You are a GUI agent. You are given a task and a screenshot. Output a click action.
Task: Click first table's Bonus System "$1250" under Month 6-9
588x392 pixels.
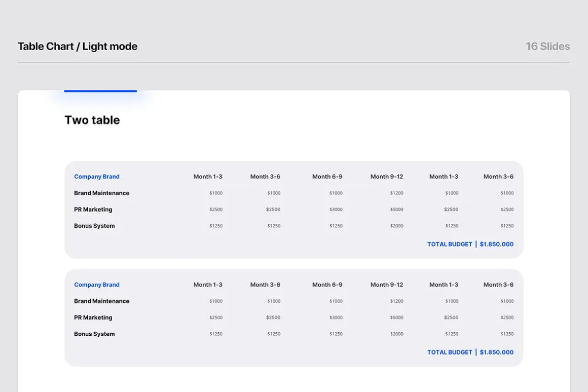tap(336, 226)
